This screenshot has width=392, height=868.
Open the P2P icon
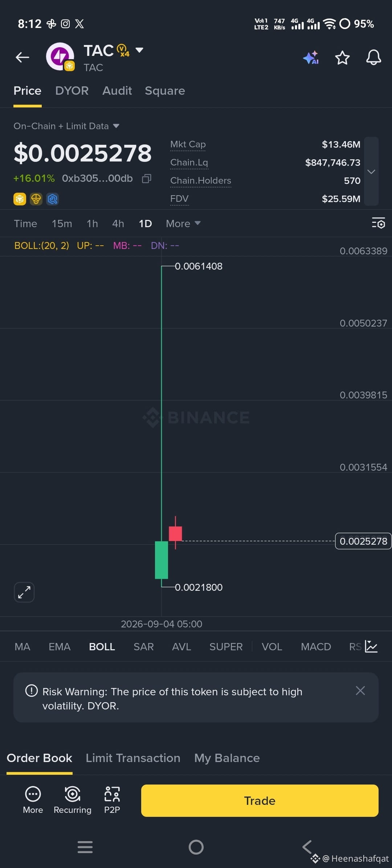tap(112, 800)
